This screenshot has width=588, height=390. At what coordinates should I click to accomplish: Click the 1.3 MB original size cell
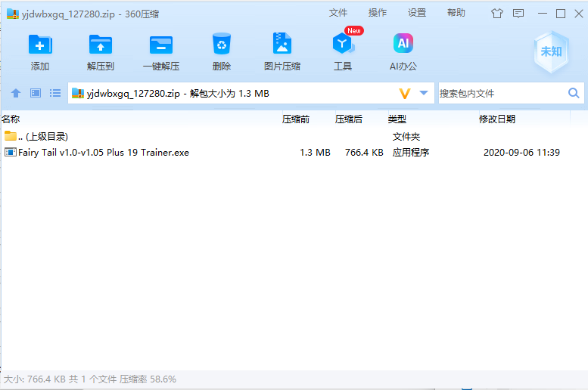tap(315, 153)
